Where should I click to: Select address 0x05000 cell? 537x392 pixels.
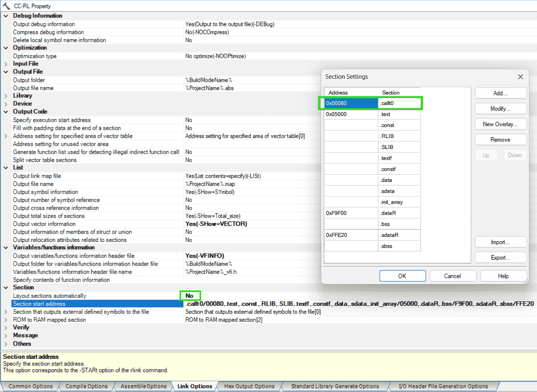[x=351, y=114]
